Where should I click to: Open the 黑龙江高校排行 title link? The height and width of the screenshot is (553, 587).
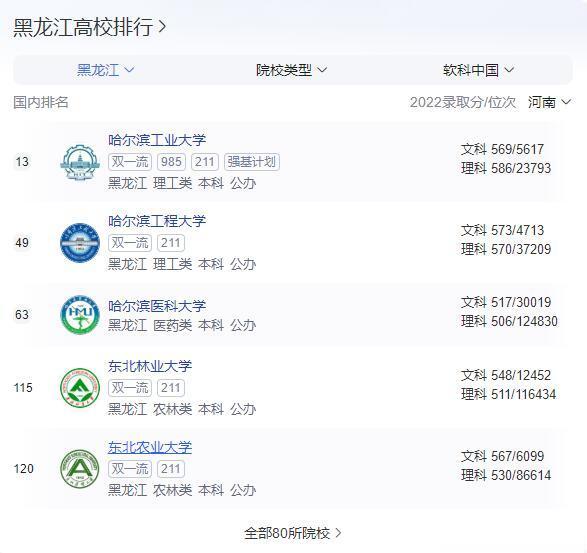(x=89, y=27)
